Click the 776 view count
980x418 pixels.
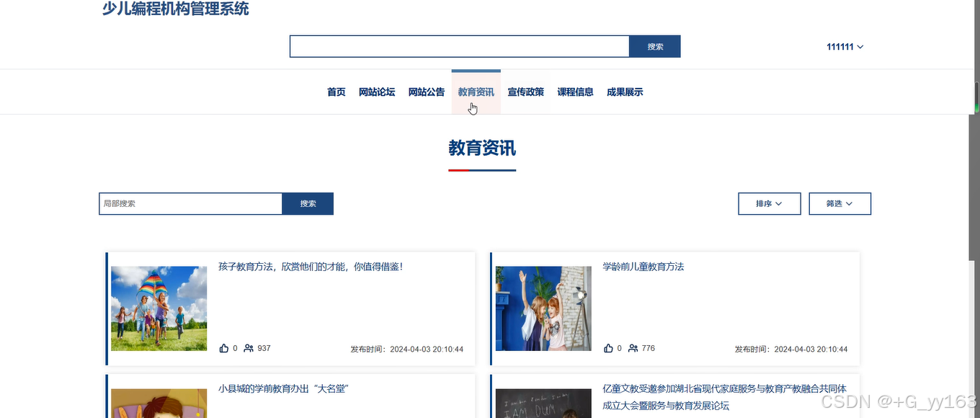pos(649,348)
